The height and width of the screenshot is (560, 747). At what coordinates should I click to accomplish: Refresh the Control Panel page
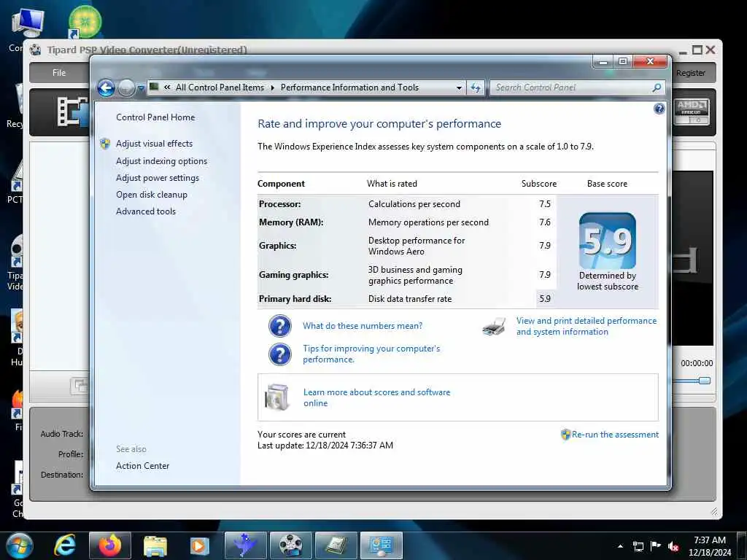476,87
